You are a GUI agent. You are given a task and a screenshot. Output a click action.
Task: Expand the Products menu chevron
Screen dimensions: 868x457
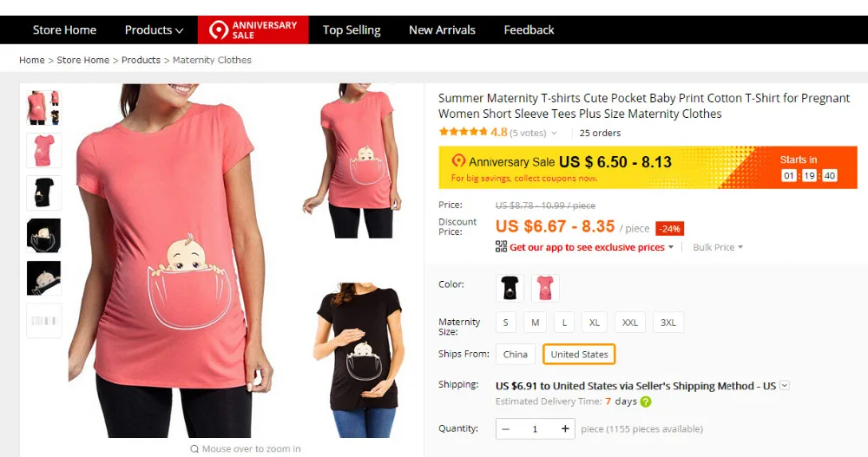click(x=180, y=31)
